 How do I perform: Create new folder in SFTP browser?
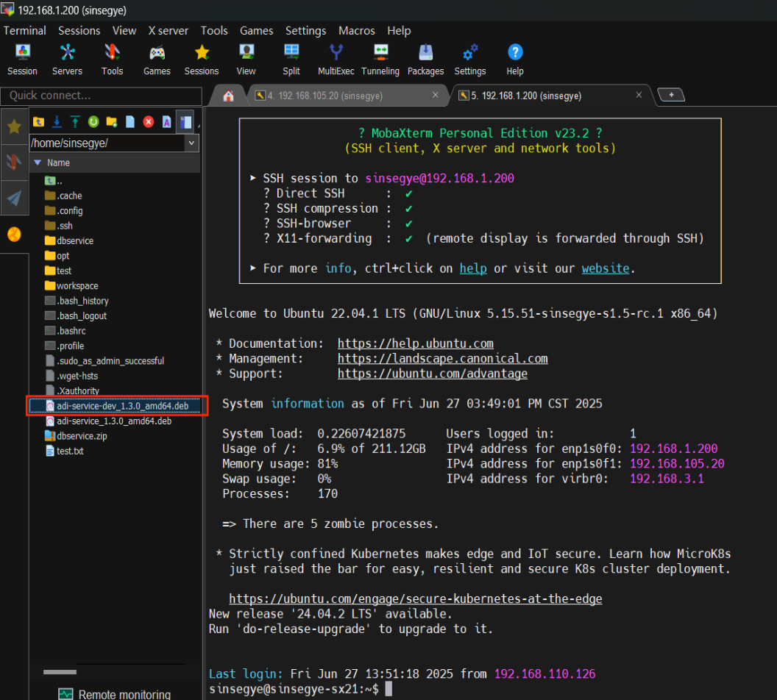click(112, 121)
